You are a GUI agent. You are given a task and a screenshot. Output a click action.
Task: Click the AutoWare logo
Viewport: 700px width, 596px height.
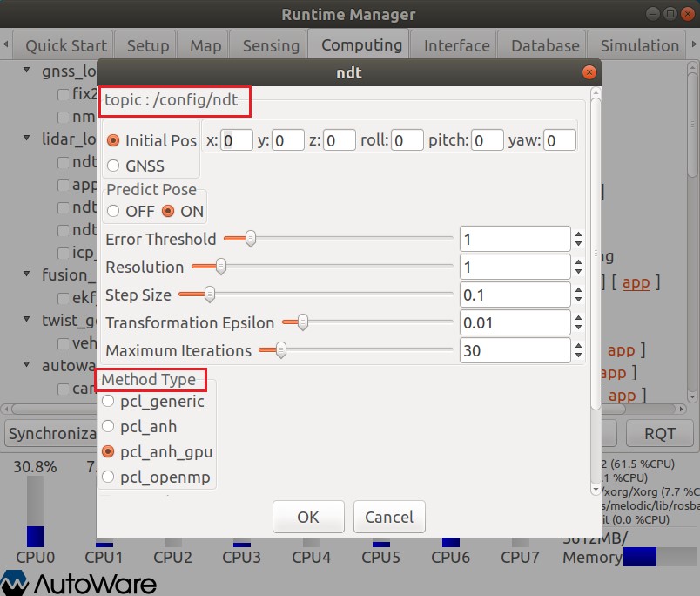(78, 583)
